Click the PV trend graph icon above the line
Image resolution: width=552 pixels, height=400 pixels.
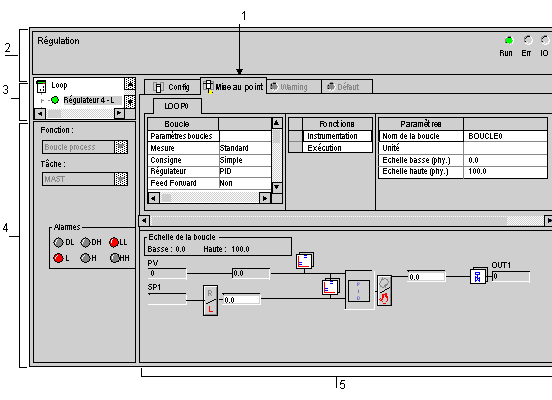pos(305,261)
